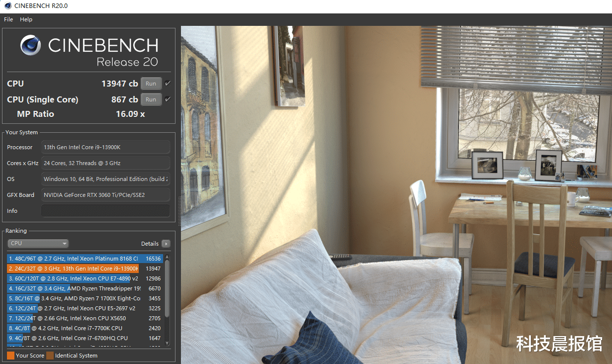Select the Ryzen Threadripper ranking entry

tap(85, 288)
